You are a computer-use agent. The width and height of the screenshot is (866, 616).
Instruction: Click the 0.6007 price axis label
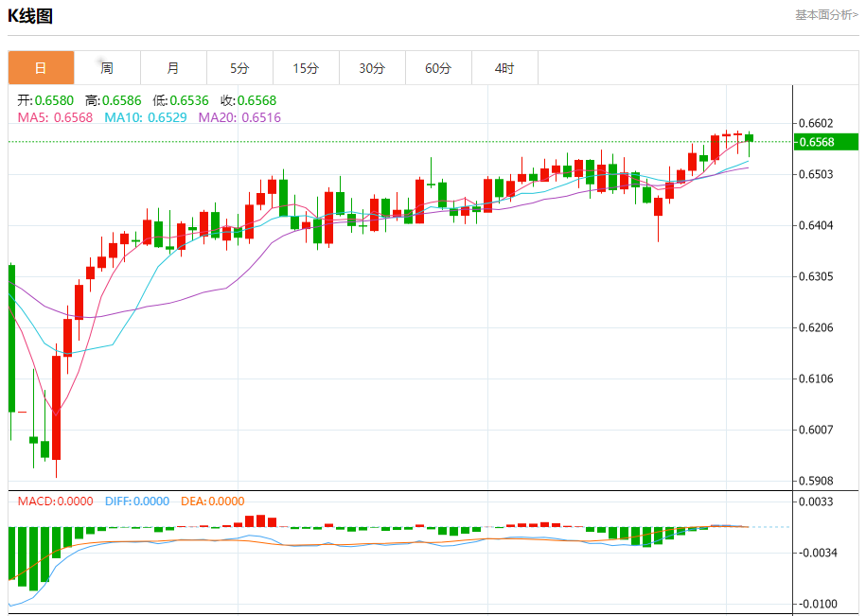816,430
